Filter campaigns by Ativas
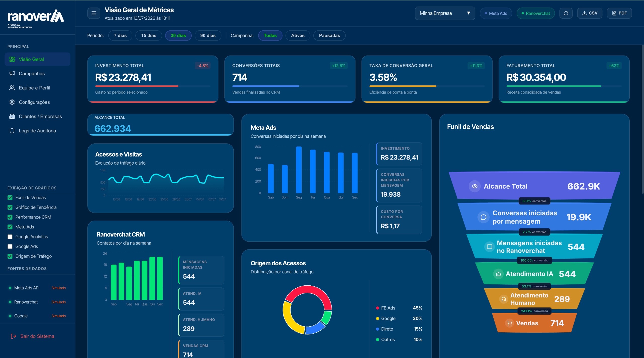Image resolution: width=644 pixels, height=358 pixels. pos(298,35)
